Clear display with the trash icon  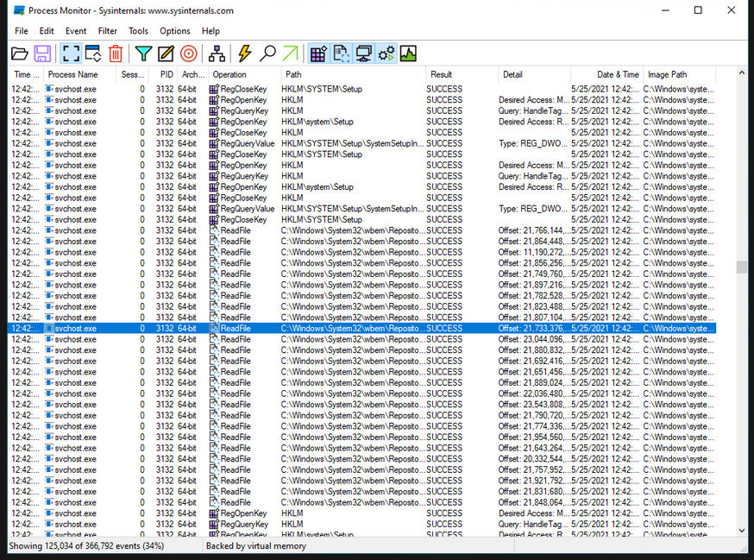click(x=116, y=53)
